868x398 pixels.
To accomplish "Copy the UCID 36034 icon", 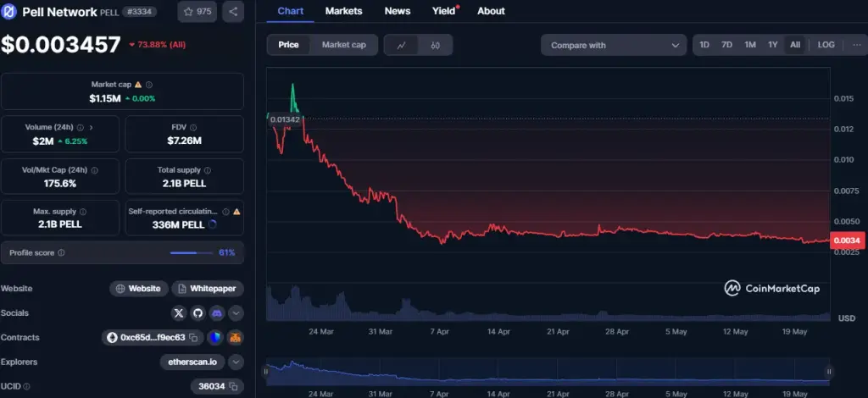I will (x=234, y=386).
